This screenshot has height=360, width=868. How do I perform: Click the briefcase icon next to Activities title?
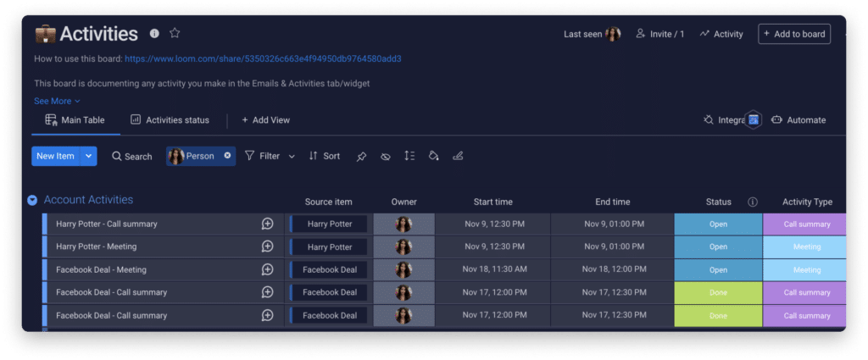(46, 34)
